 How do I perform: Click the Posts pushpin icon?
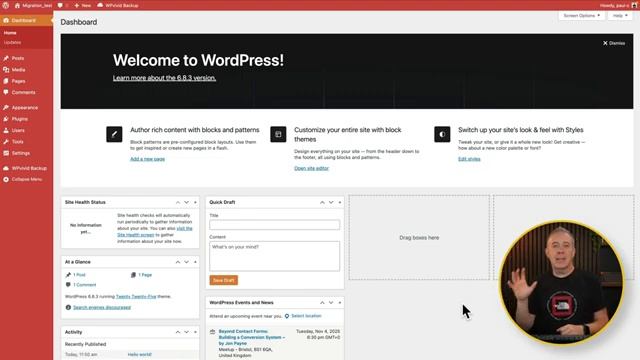(x=6, y=58)
